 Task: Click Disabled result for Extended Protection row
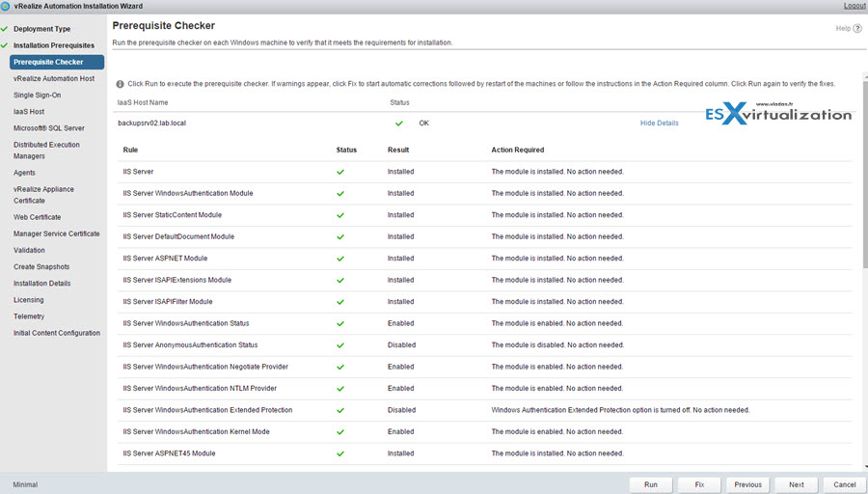(x=401, y=410)
